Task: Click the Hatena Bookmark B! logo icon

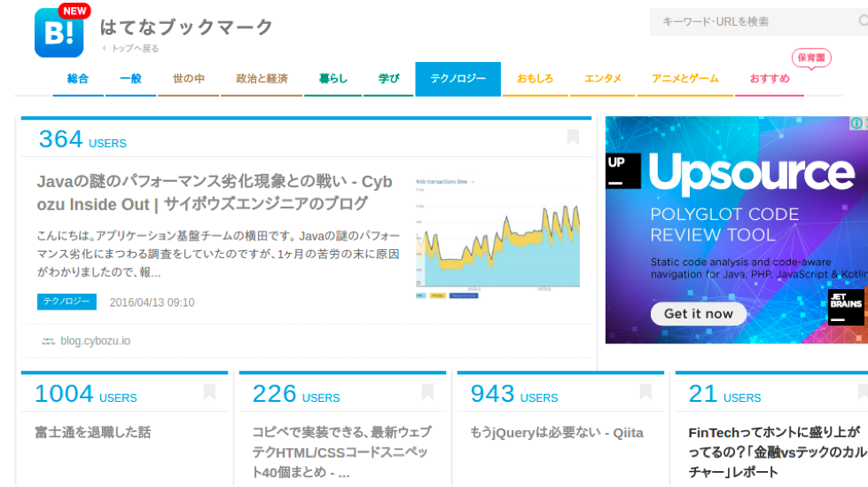Action: click(x=59, y=32)
